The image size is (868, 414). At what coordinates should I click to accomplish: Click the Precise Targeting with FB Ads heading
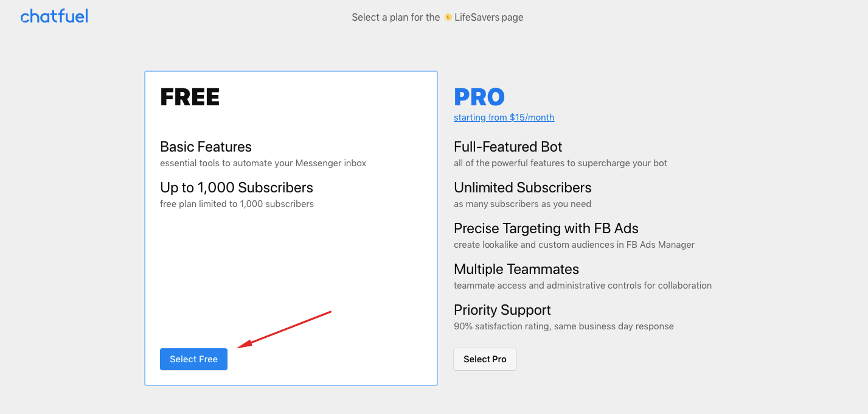pyautogui.click(x=546, y=228)
